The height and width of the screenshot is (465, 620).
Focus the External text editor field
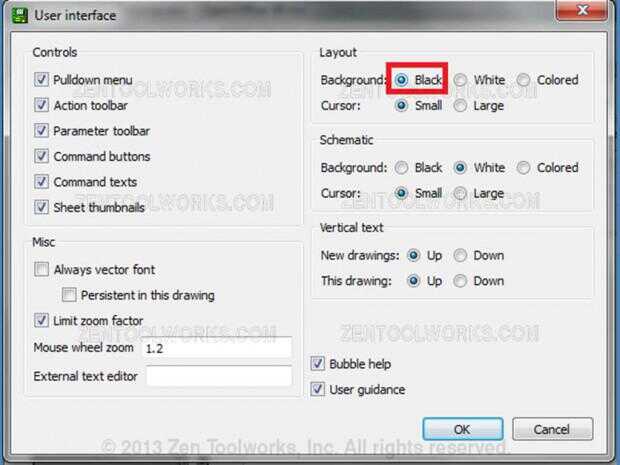(219, 376)
